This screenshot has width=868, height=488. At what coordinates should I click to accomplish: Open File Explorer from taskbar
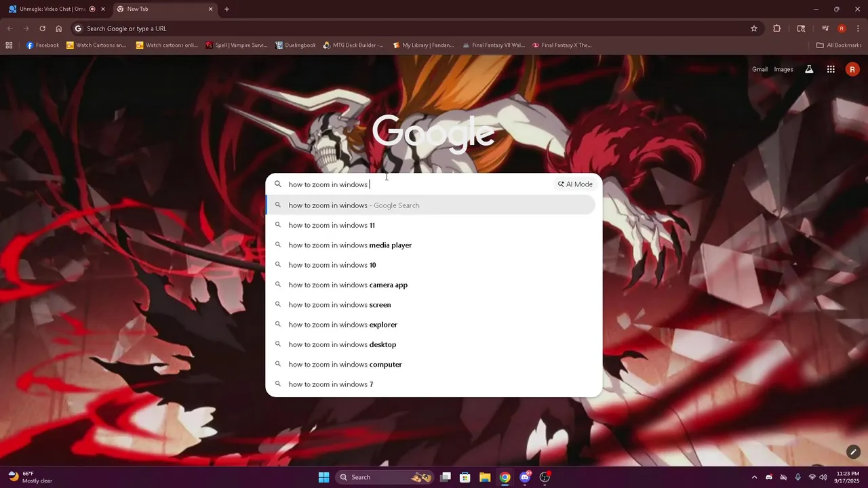click(485, 477)
